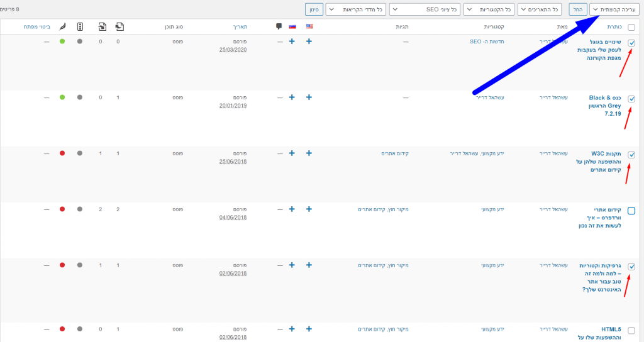Click category עשהאל דרייר in Black & Grey row
Screen dimensions: 644x342
click(x=490, y=97)
